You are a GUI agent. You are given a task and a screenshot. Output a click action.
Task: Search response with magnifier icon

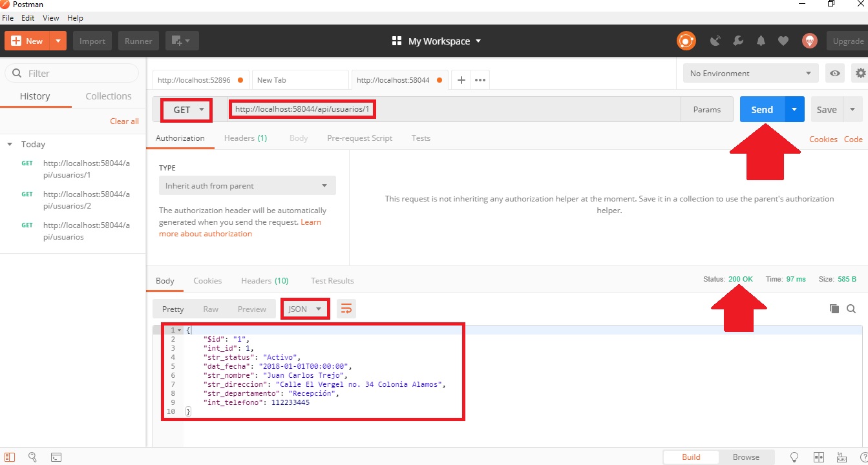(x=852, y=309)
